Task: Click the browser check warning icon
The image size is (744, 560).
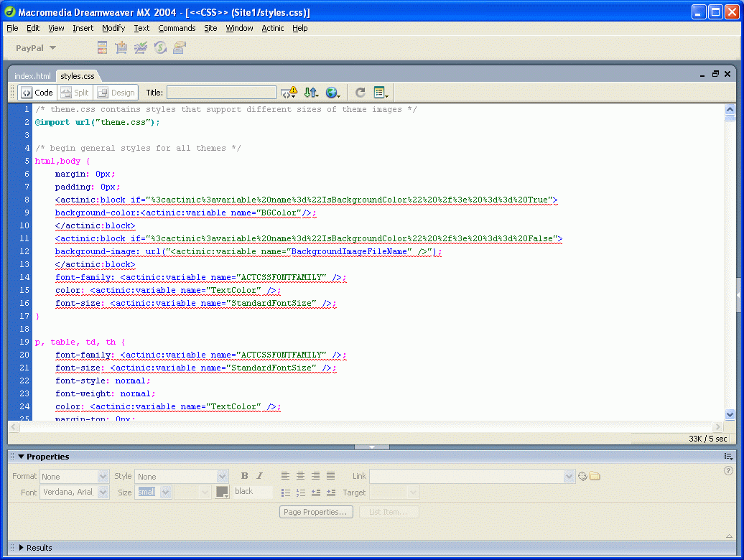Action: pos(289,93)
